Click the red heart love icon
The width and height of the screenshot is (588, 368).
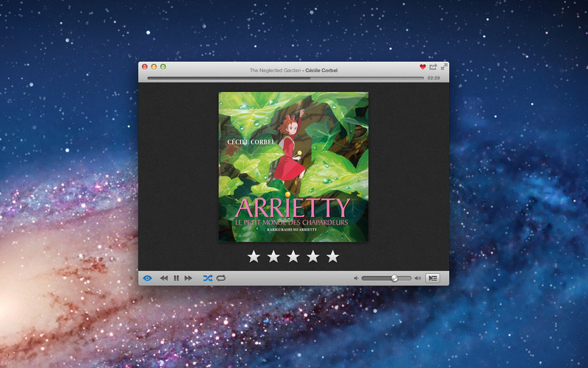[x=423, y=67]
